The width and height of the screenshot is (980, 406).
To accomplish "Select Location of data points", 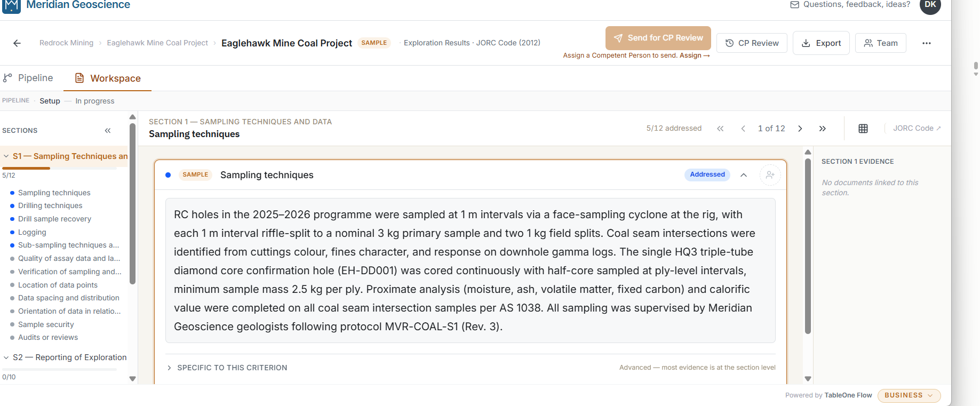I will (x=58, y=285).
